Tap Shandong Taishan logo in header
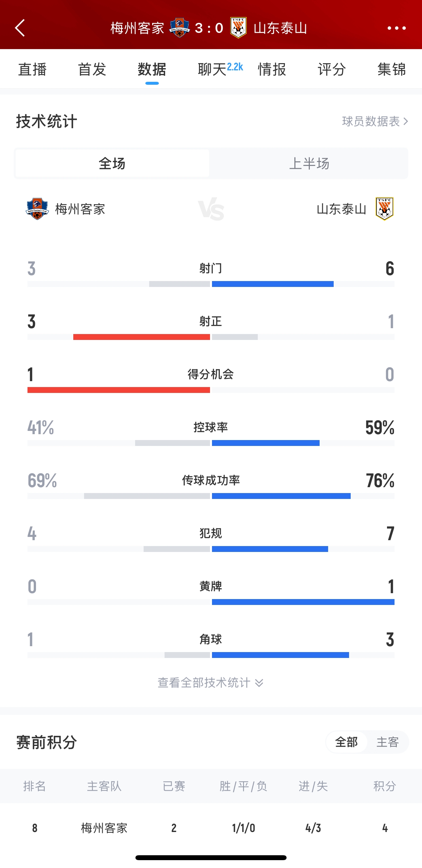Screen dimensions: 422x868 238,27
